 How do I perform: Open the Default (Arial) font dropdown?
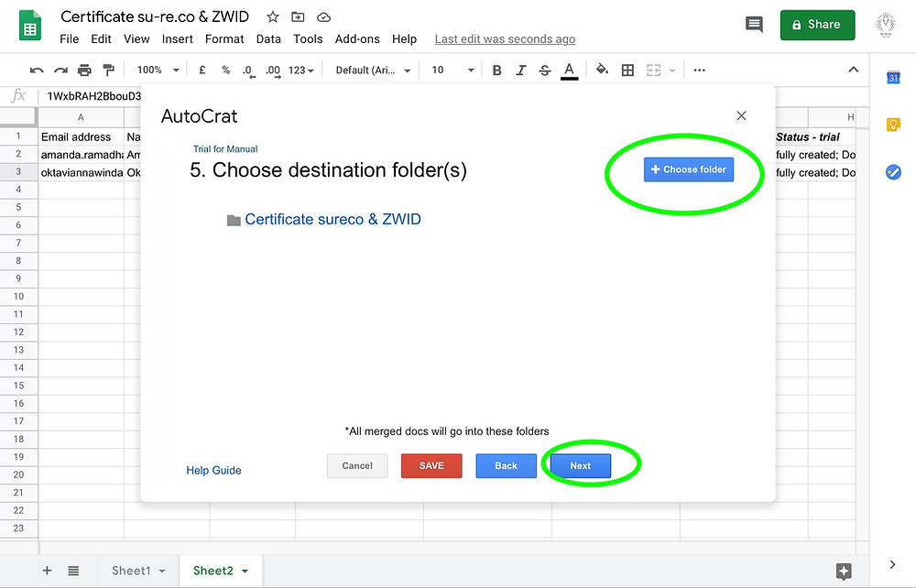[373, 71]
